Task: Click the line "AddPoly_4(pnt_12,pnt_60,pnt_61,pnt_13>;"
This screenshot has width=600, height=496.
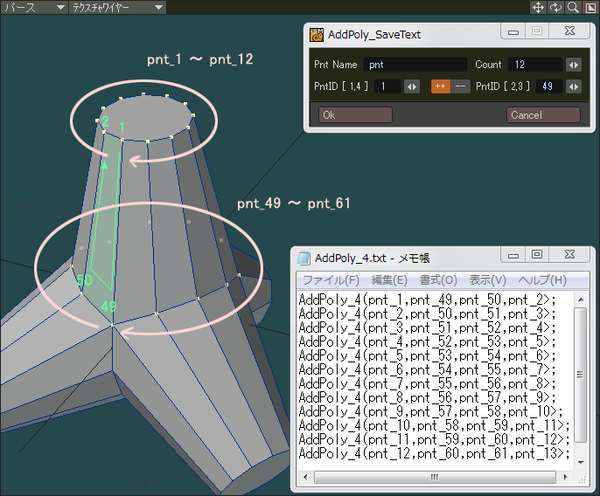Action: 434,454
